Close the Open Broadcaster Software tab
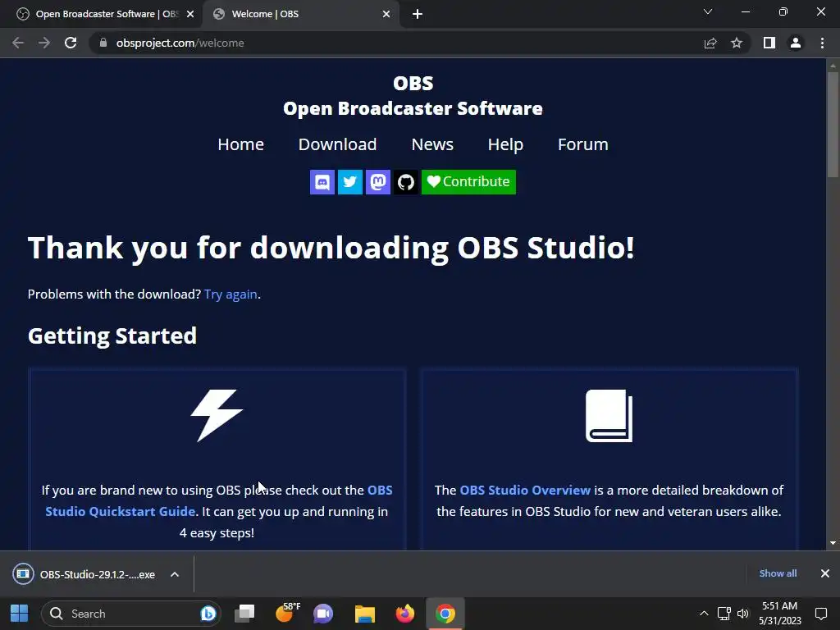The height and width of the screenshot is (630, 840). [190, 15]
